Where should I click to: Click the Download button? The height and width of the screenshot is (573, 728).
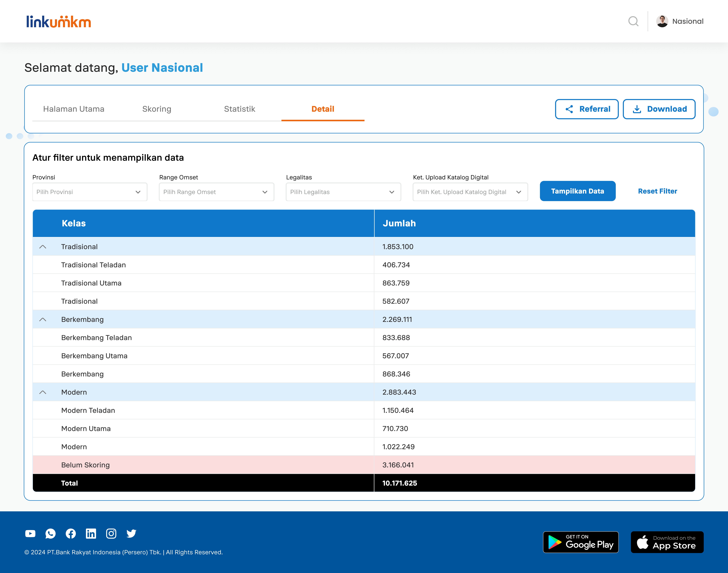tap(659, 109)
